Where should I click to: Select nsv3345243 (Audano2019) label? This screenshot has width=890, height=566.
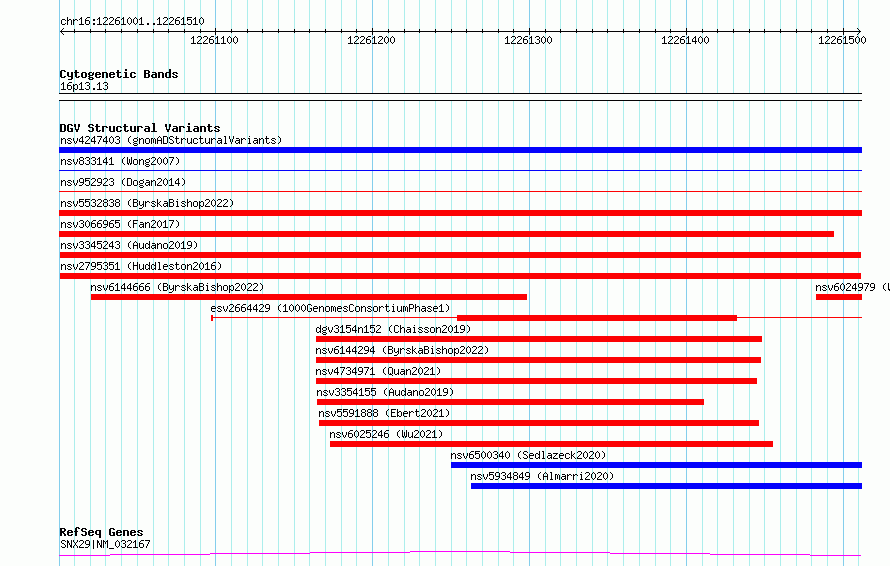129,245
